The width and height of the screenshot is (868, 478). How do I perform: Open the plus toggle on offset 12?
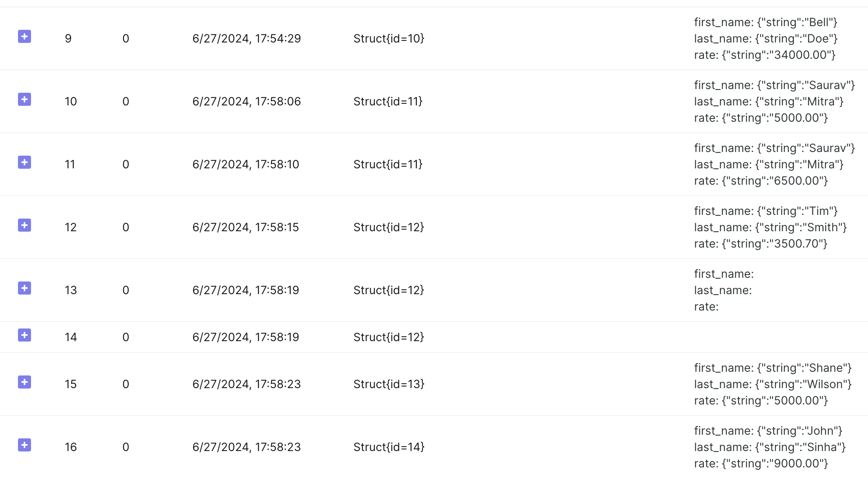24,226
